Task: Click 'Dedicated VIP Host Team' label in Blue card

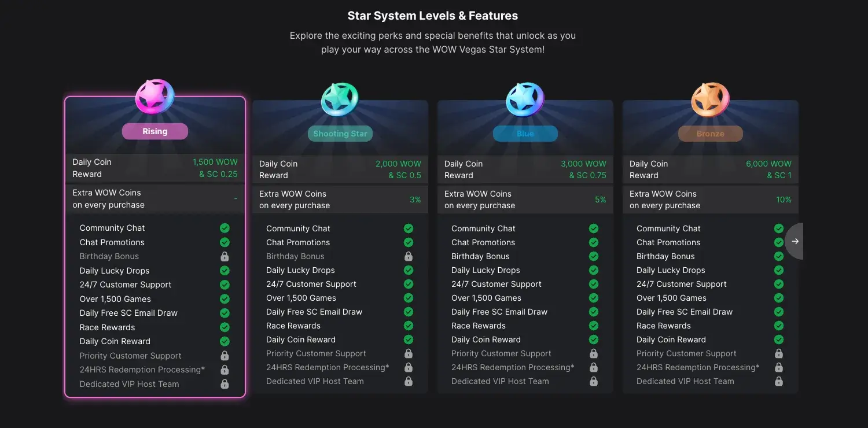Action: coord(500,381)
